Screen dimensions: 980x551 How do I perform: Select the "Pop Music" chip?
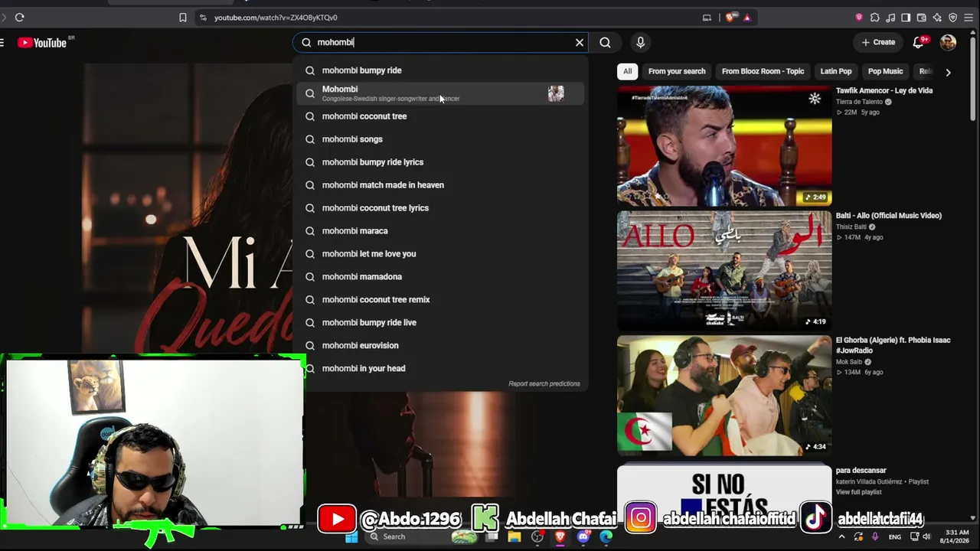[886, 72]
